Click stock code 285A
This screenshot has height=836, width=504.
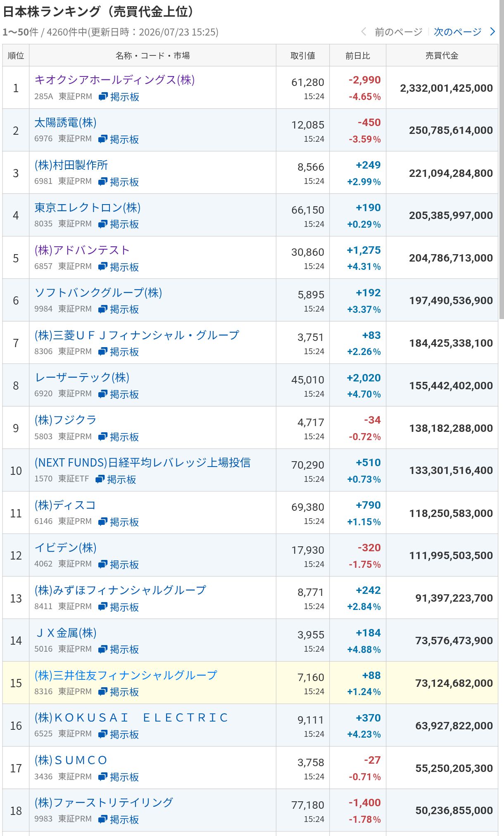(43, 96)
